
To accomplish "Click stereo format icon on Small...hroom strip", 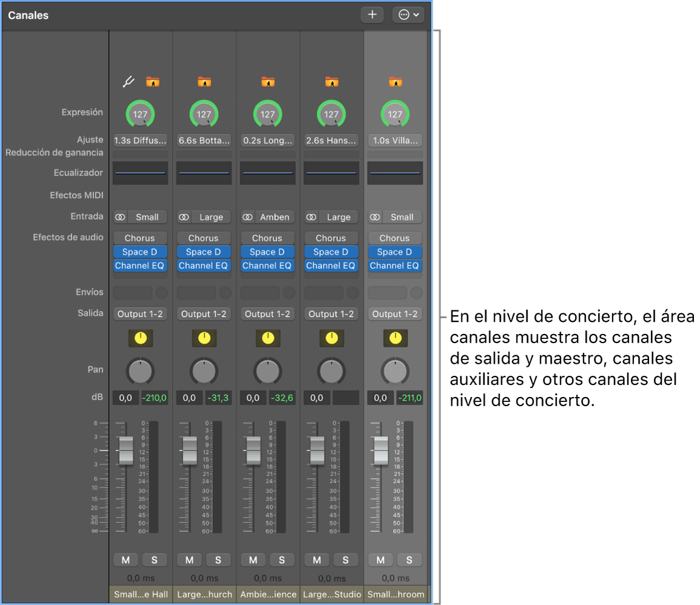I will click(x=375, y=217).
